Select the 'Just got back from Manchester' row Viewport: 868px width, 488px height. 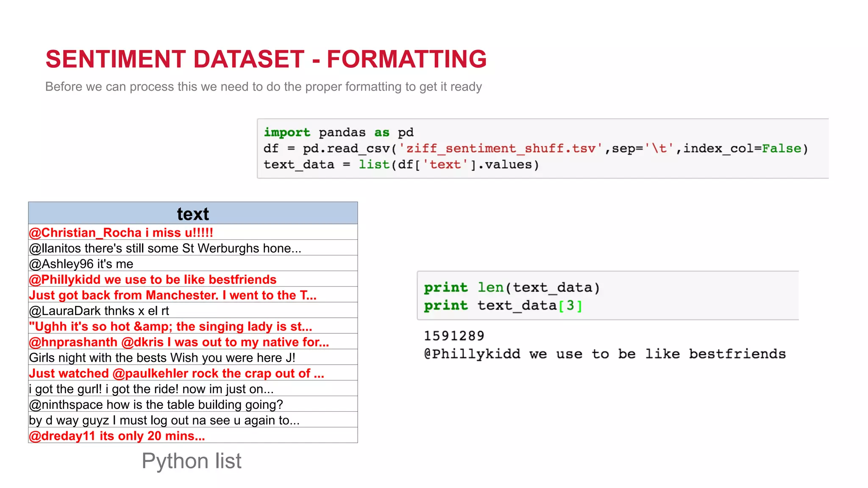click(x=193, y=295)
